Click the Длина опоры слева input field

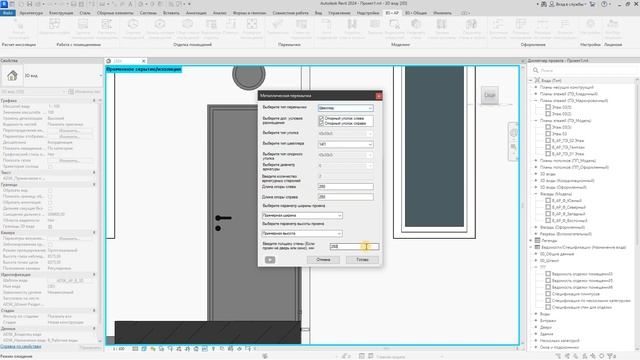[x=345, y=187]
